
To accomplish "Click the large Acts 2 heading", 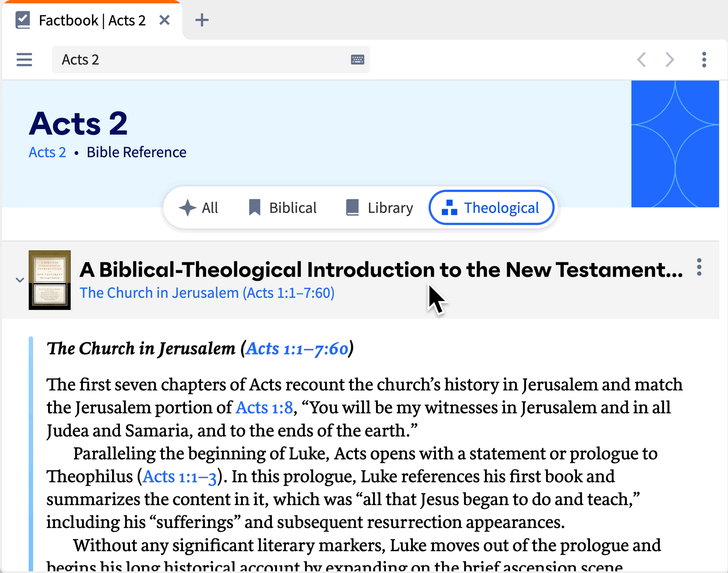I will tap(78, 123).
